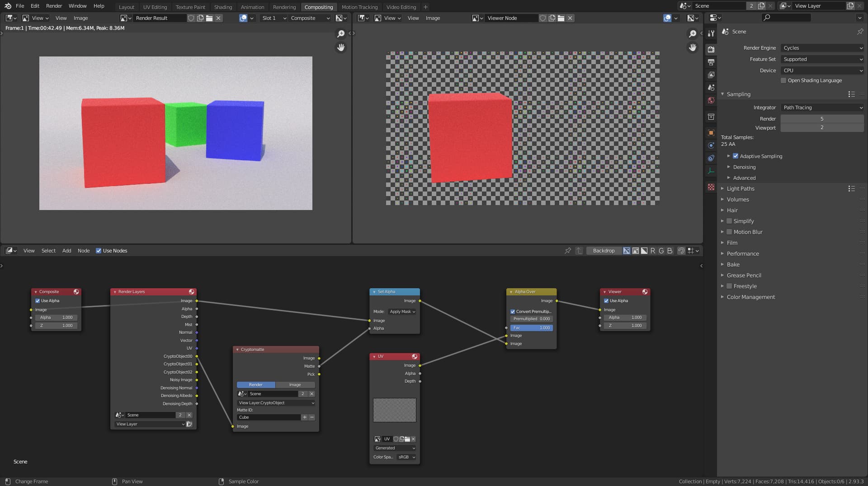Screen dimensions: 868x486
Task: Open the Object properties tab icon
Action: pos(711,133)
